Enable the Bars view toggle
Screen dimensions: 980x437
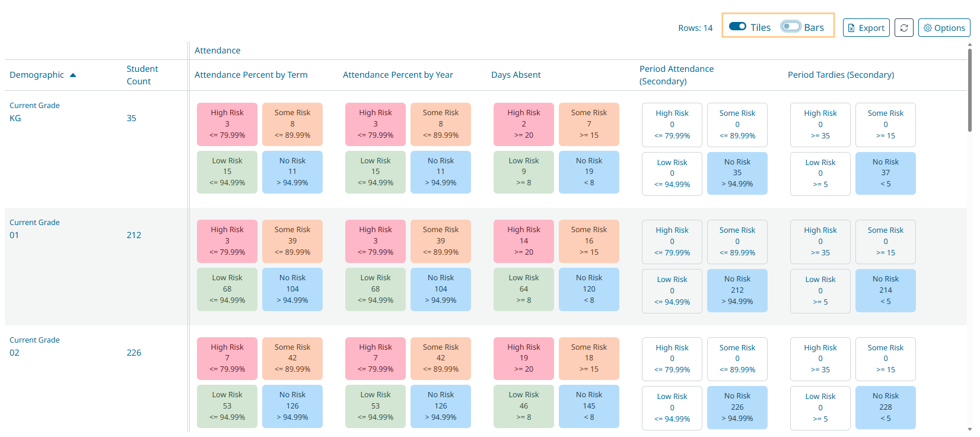click(x=790, y=27)
